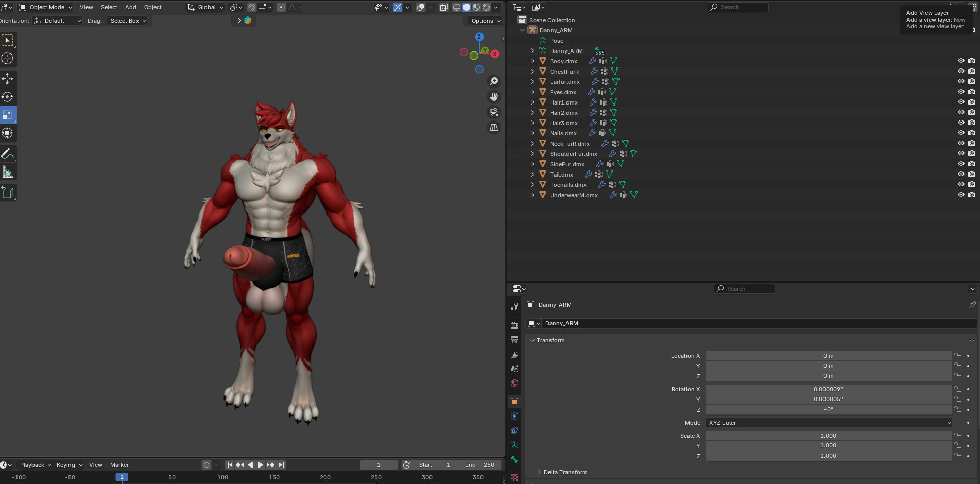Switch to perspective/orthographic grid view icon
The height and width of the screenshot is (484, 980).
point(494,128)
